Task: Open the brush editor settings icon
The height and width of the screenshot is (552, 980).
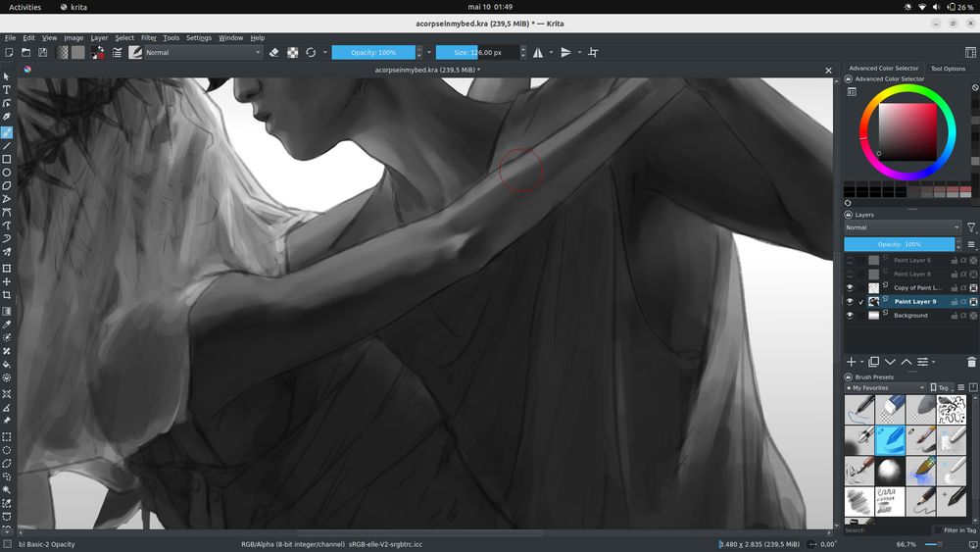Action: tap(117, 53)
